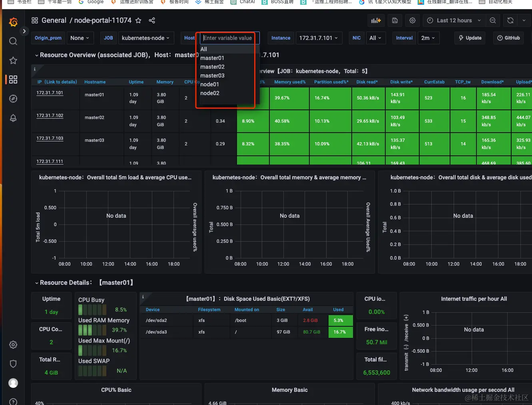Open the Interval 2m dropdown
The height and width of the screenshot is (405, 532).
[428, 38]
